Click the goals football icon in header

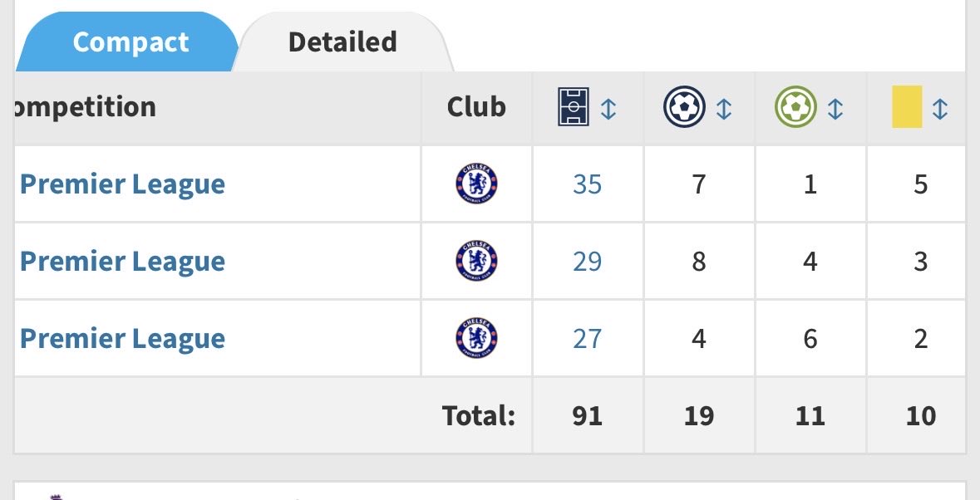[684, 107]
